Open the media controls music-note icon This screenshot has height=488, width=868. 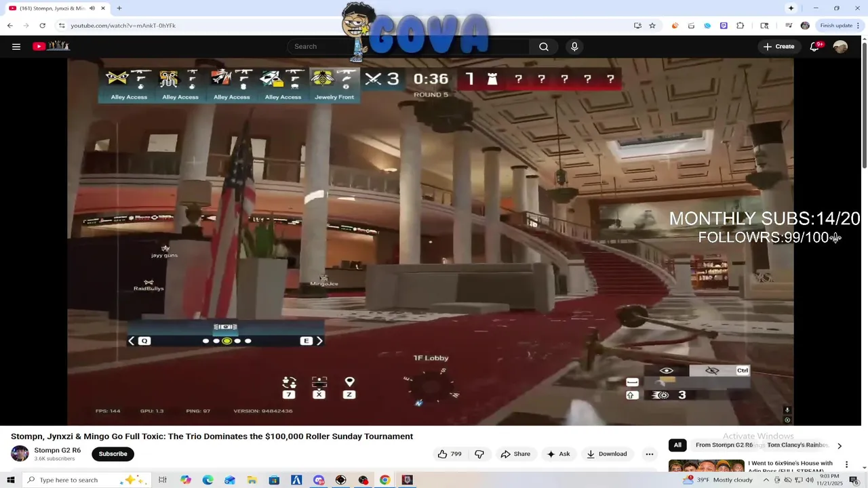[789, 26]
